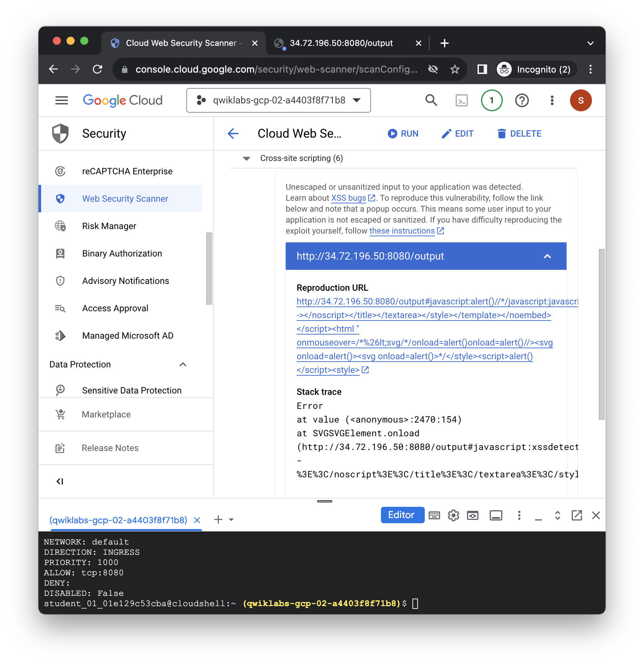Select the qwiklabs Cloud Shell session tab
The image size is (644, 665).
click(118, 520)
